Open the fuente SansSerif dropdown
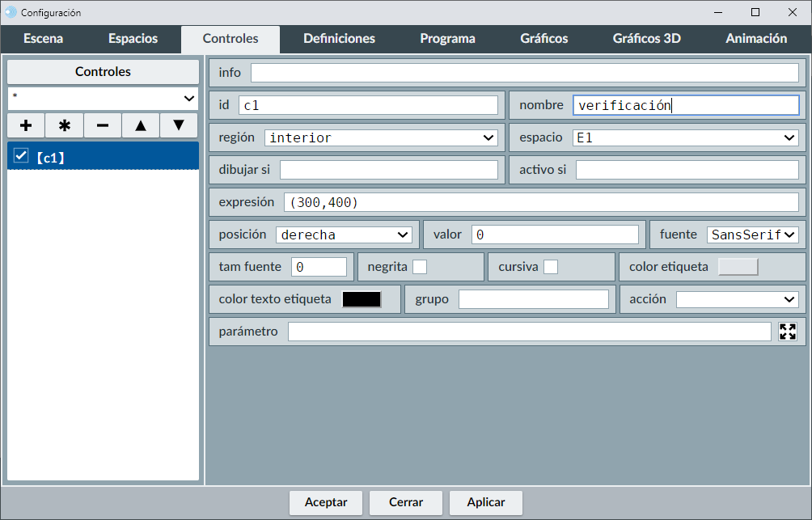812x520 pixels. (753, 235)
